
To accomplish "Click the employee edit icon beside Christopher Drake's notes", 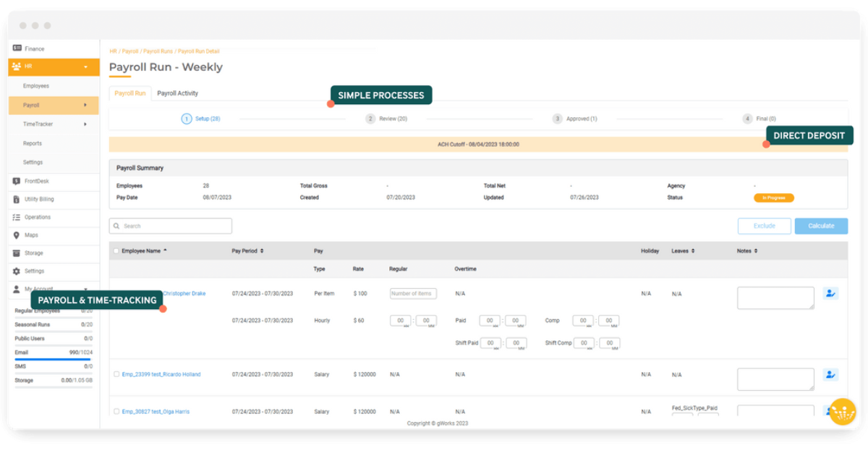I will (830, 293).
